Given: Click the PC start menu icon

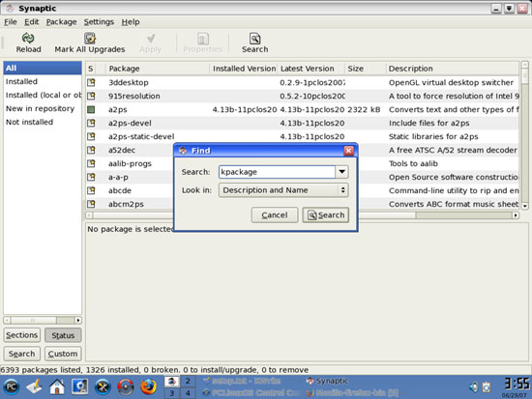Looking at the screenshot, I should pyautogui.click(x=12, y=386).
